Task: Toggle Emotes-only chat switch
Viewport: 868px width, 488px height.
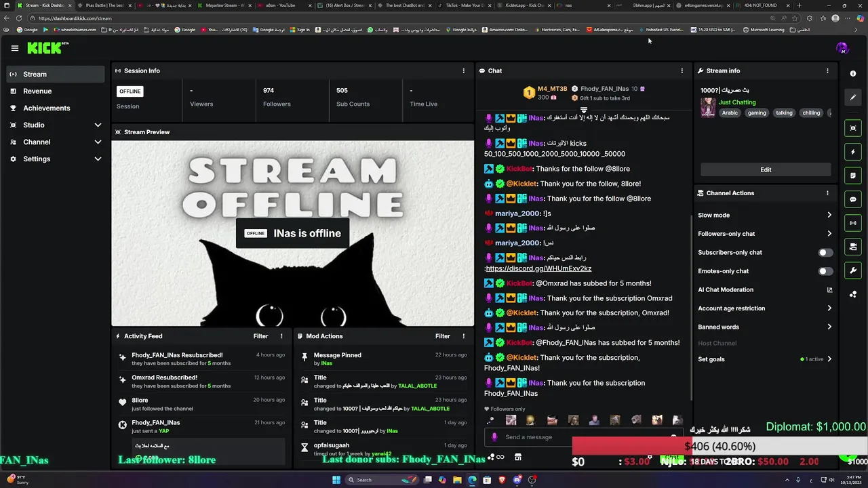Action: 825,271
